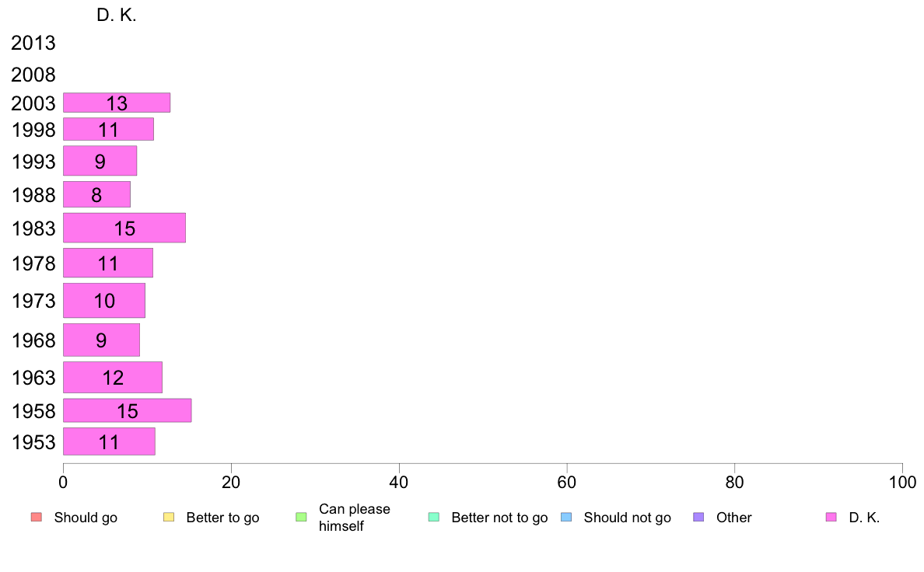This screenshot has height=572, width=924.
Task: Select the 1958 bar labeled 15
Action: click(128, 410)
